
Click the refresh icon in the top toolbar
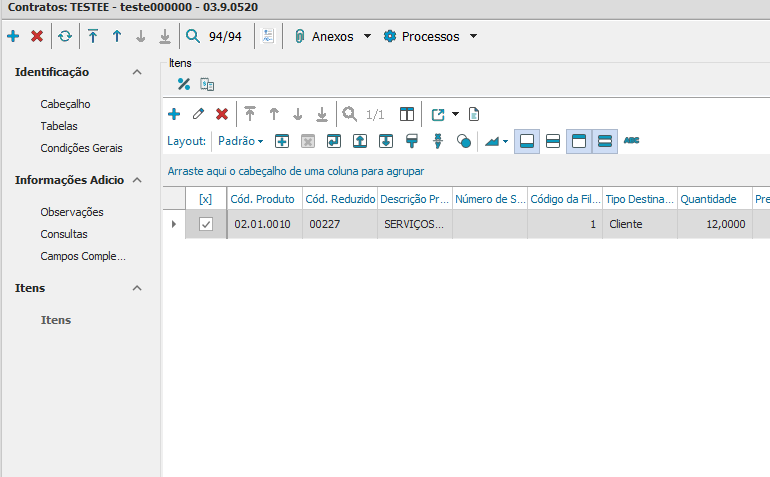click(x=65, y=37)
